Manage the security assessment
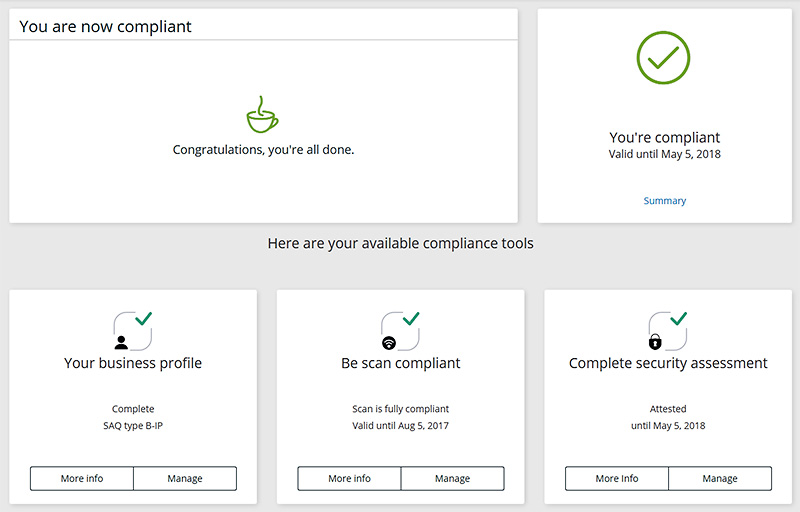The height and width of the screenshot is (512, 800). pos(720,479)
